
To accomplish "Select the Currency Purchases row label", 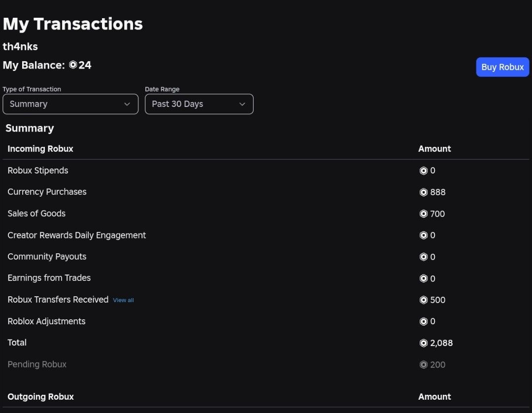I will pos(47,192).
